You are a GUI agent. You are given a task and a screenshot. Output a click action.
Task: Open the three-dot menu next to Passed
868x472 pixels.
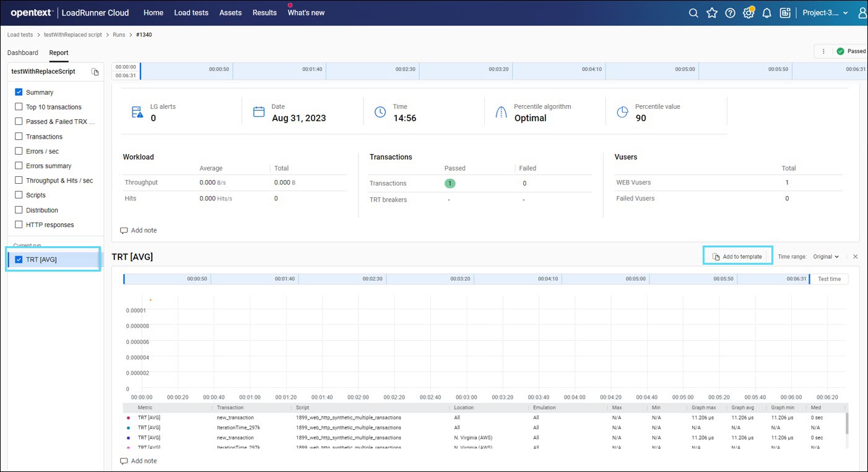click(823, 51)
